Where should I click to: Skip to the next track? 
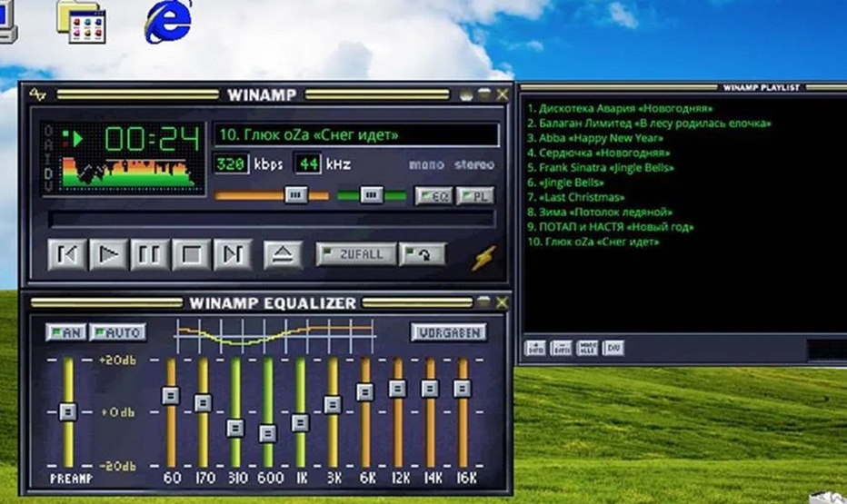[x=233, y=255]
